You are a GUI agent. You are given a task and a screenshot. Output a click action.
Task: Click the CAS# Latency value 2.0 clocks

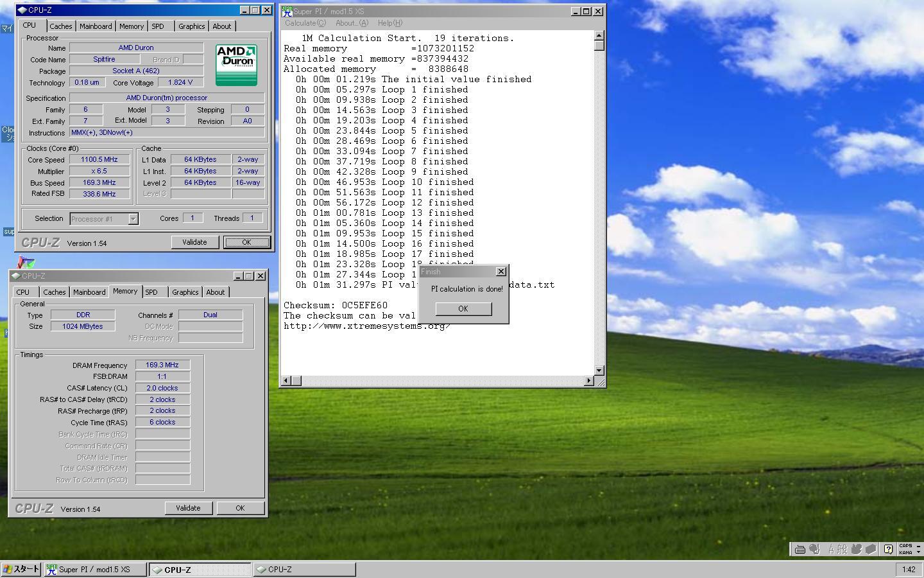[x=162, y=388]
